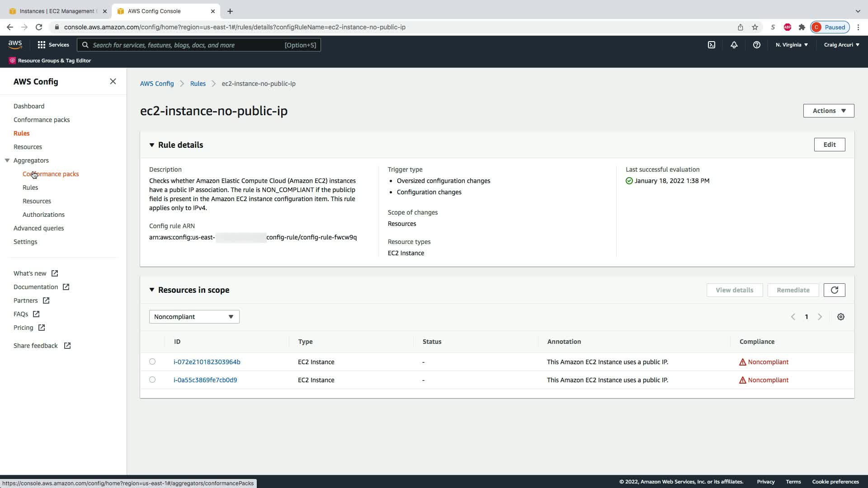Viewport: 868px width, 488px height.
Task: Collapse the Rule details section
Action: click(152, 145)
